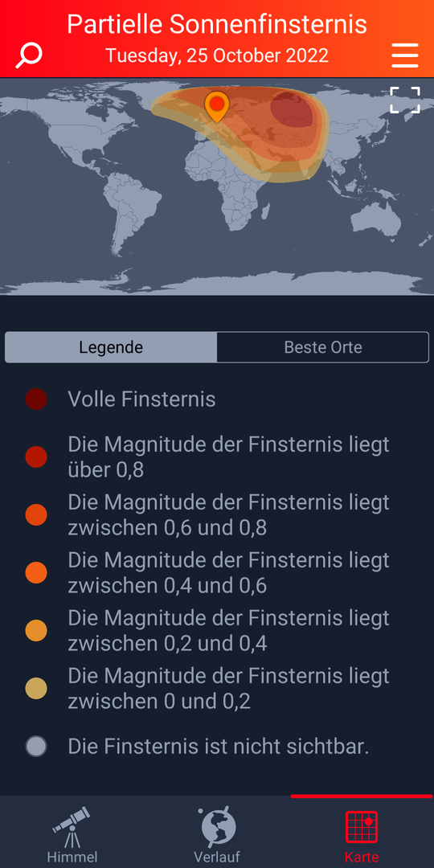Switch to the Legende tab

tap(111, 347)
